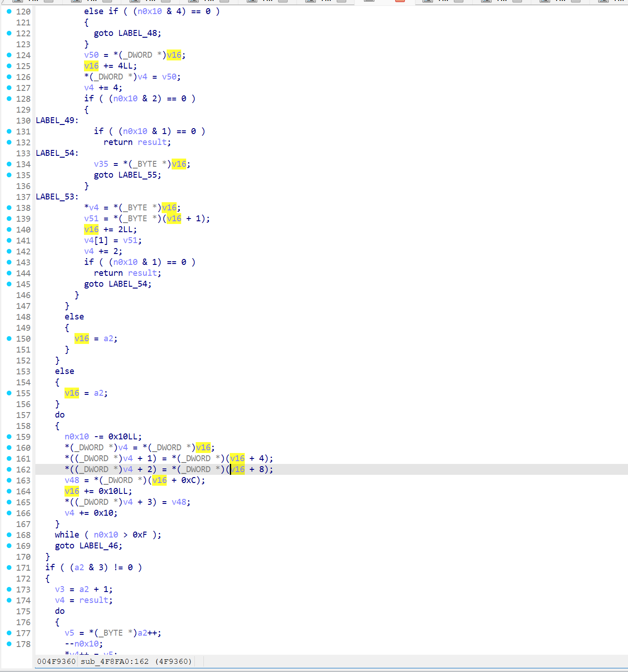Select v3 on line 173

[60, 589]
